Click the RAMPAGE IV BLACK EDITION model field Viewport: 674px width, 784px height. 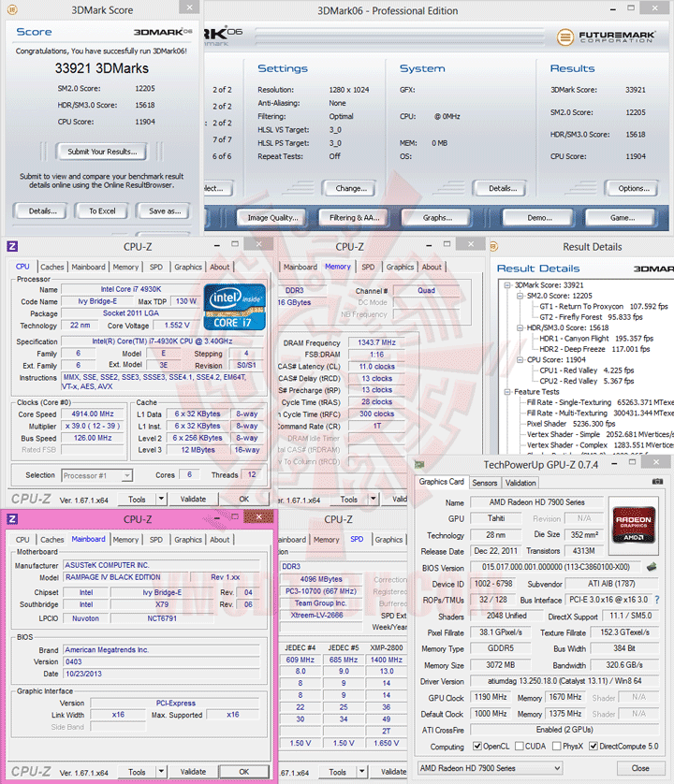pyautogui.click(x=125, y=577)
